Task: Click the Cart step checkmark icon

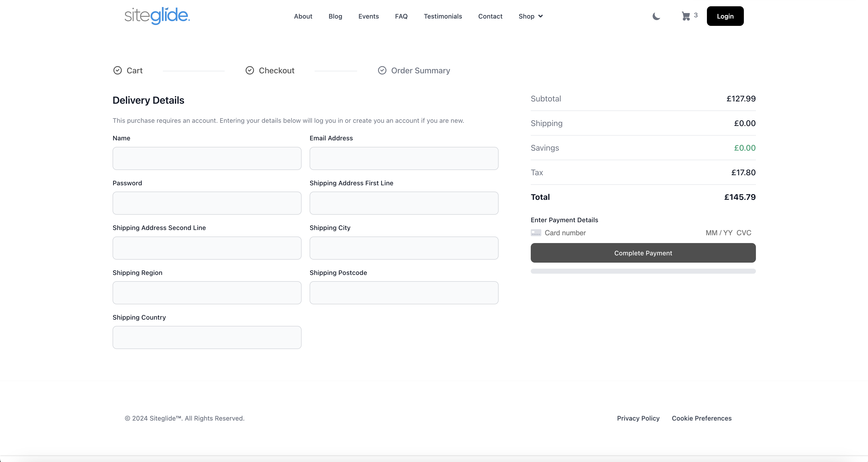Action: pos(117,70)
